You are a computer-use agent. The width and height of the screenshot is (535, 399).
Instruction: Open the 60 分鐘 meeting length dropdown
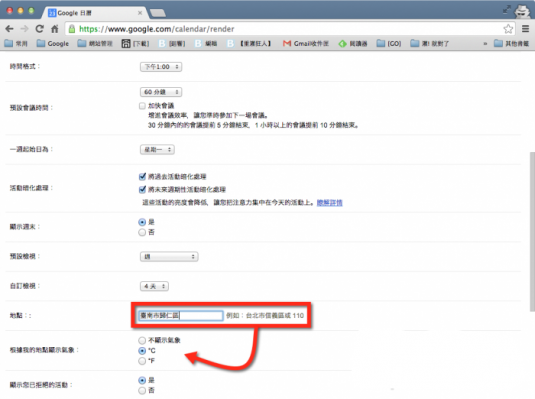coord(161,92)
